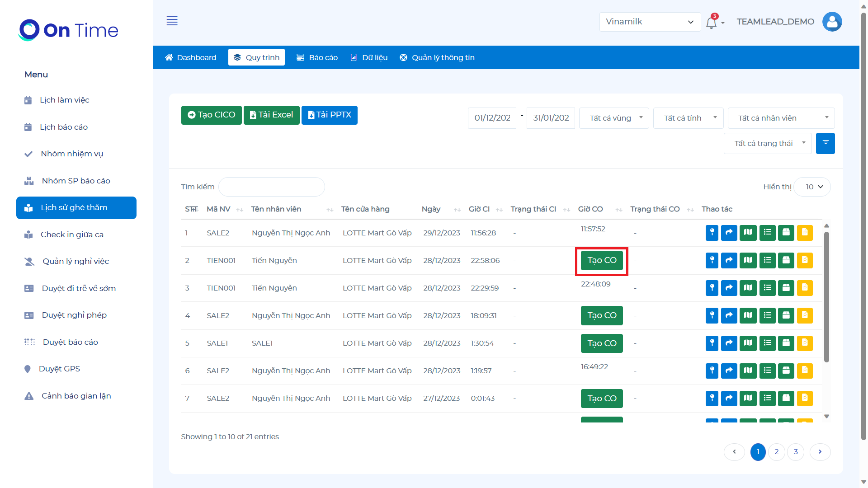
Task: Open the Vinamilk company dropdown
Action: (x=650, y=22)
